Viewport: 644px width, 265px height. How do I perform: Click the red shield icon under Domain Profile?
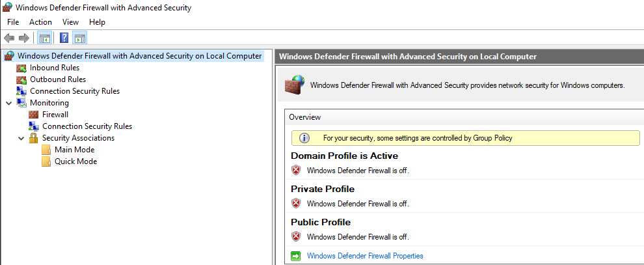(296, 170)
